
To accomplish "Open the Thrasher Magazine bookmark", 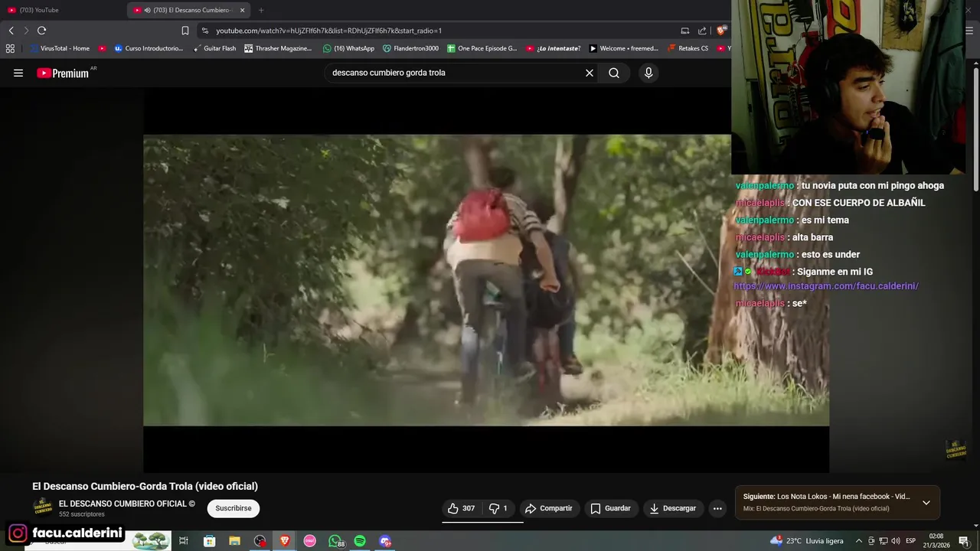I will coord(278,48).
